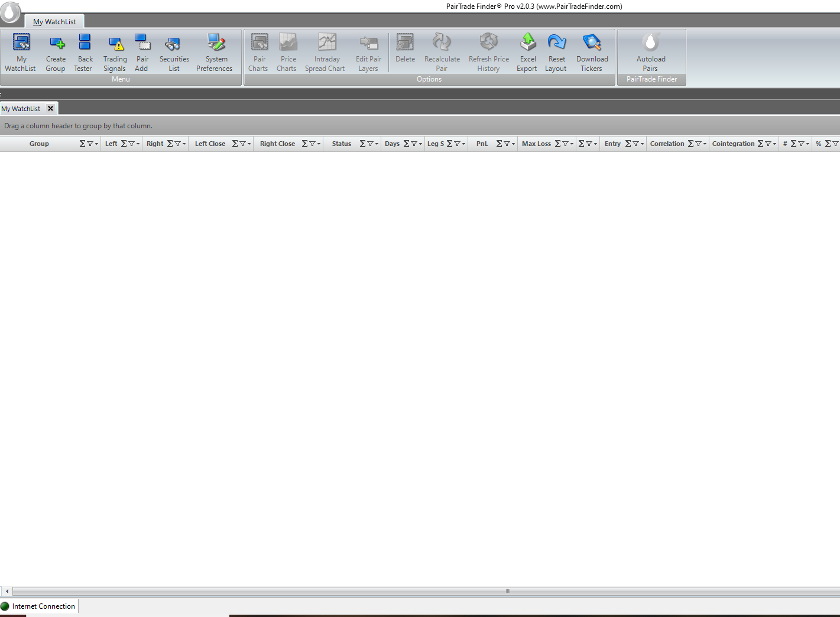This screenshot has width=840, height=617.
Task: Click the green Internet Connection status indicator
Action: (x=5, y=606)
